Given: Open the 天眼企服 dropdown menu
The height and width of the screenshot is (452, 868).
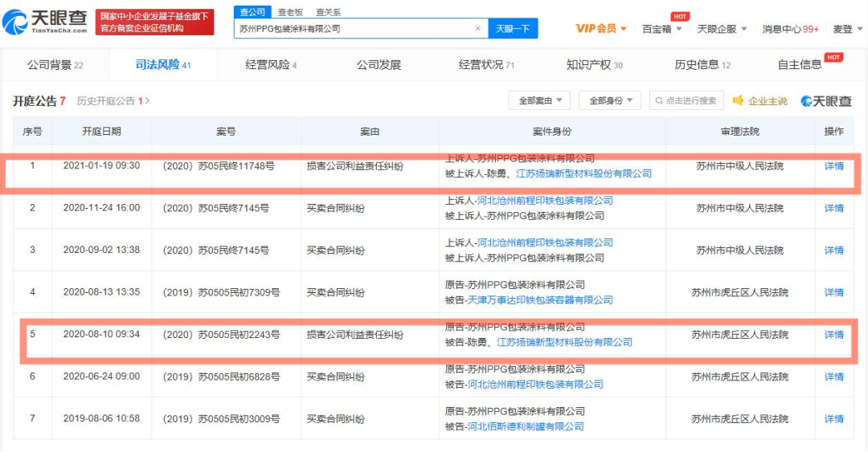Looking at the screenshot, I should pos(722,29).
